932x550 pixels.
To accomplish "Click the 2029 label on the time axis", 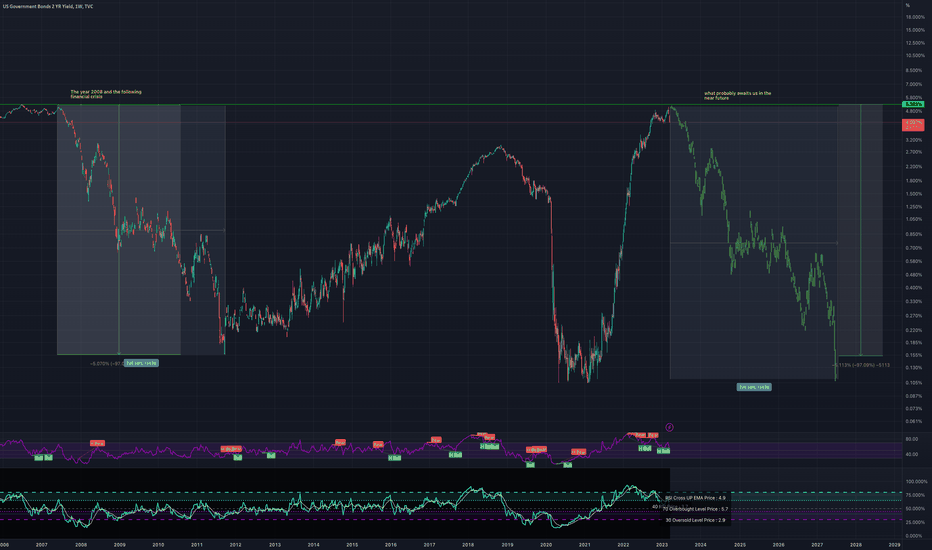I will tap(894, 545).
